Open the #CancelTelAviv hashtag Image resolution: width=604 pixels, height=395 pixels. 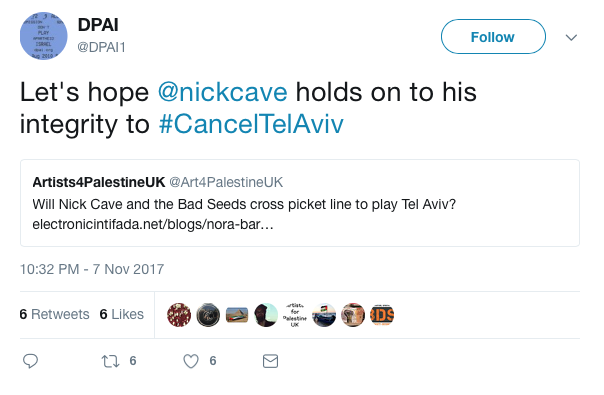click(251, 124)
